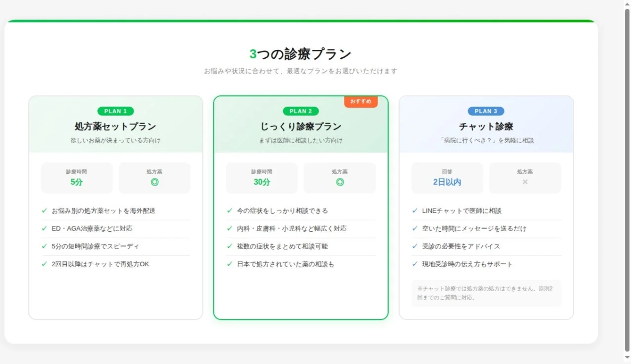Click the checkmark next to LINEチャットで医師に相談
The width and height of the screenshot is (631, 364).
click(415, 211)
